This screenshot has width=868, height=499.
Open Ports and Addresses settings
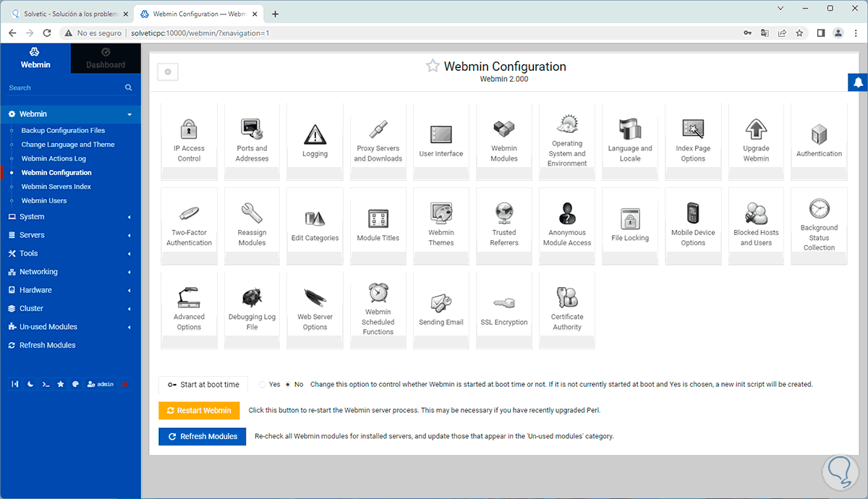click(252, 142)
